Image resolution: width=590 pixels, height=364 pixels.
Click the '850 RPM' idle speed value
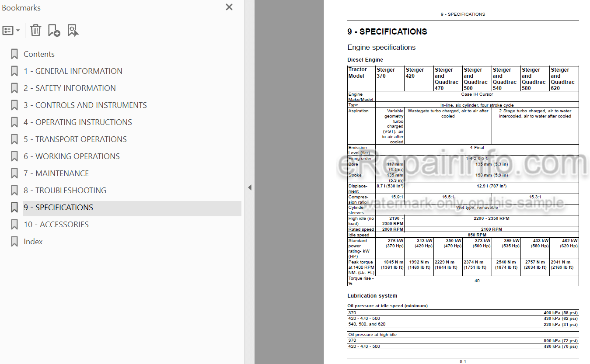pos(477,235)
